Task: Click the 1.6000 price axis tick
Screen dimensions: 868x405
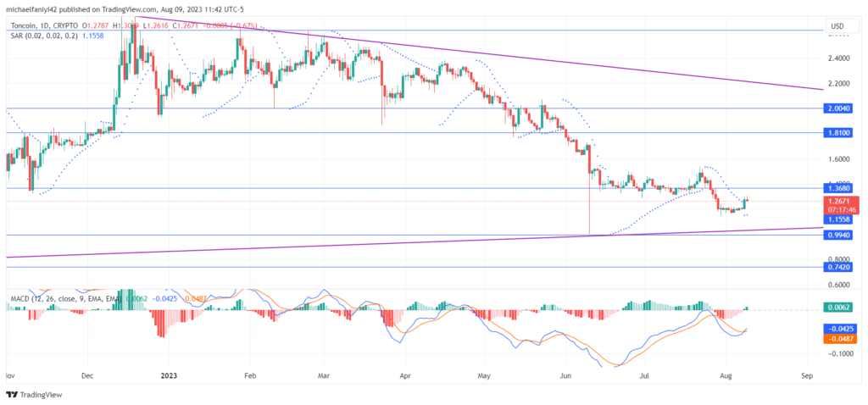Action: [x=838, y=159]
